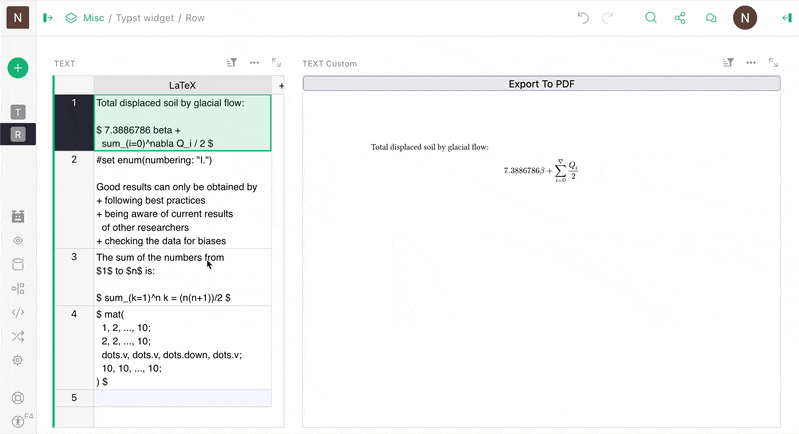Open sort and filter for TEXT table

pos(232,63)
